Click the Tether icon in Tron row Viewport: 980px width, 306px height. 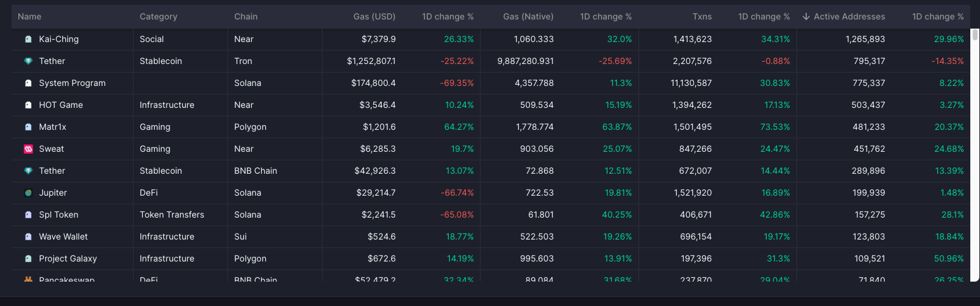pos(28,61)
